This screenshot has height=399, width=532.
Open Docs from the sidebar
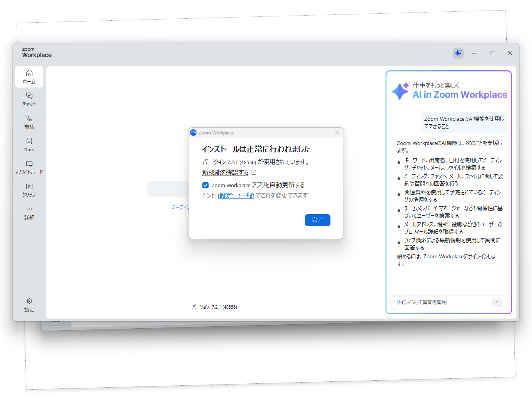(29, 145)
